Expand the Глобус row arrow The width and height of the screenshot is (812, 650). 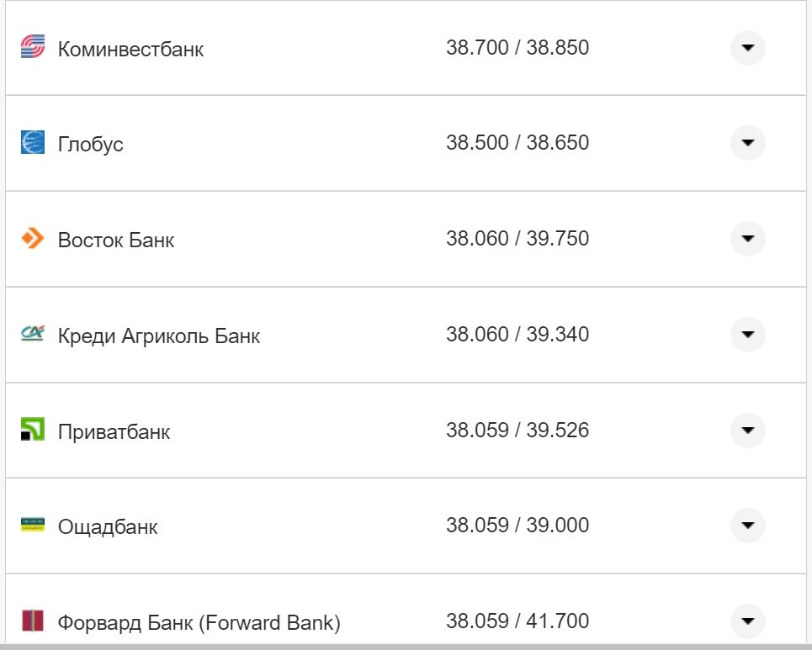click(747, 143)
